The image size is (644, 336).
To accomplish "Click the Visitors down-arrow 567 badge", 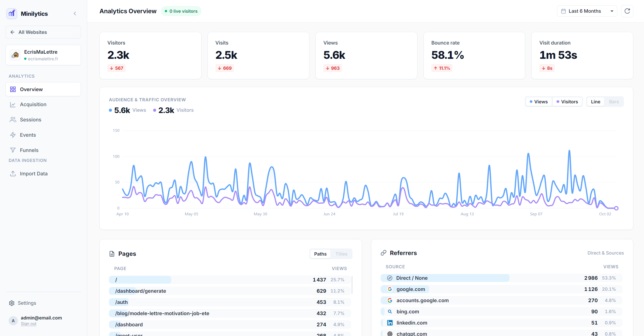I will [116, 68].
